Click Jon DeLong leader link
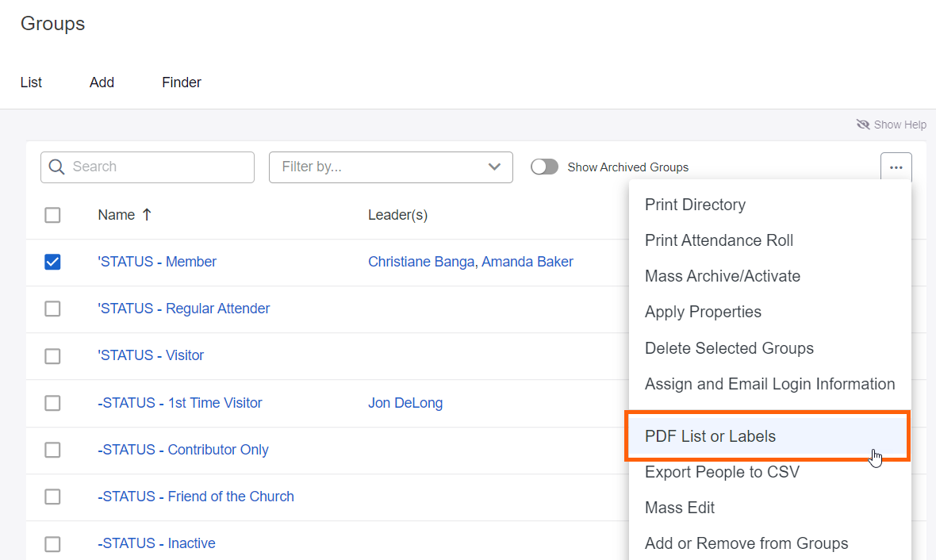The image size is (936, 560). click(405, 403)
